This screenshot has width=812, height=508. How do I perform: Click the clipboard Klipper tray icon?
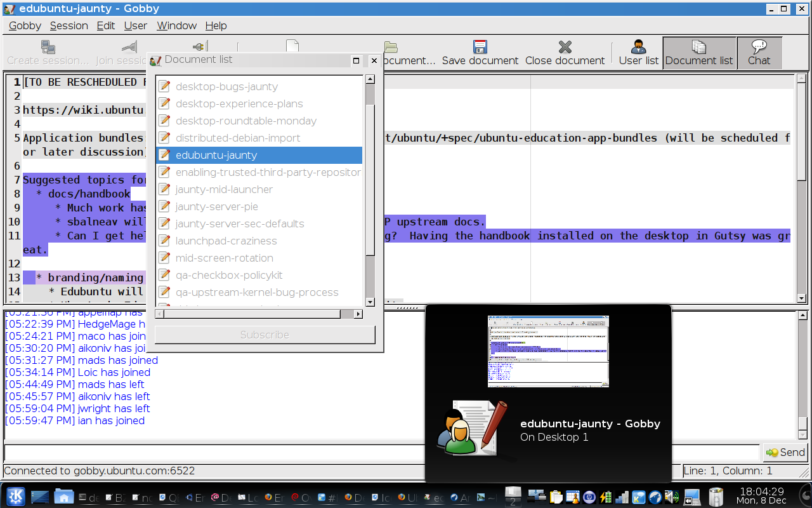point(556,497)
